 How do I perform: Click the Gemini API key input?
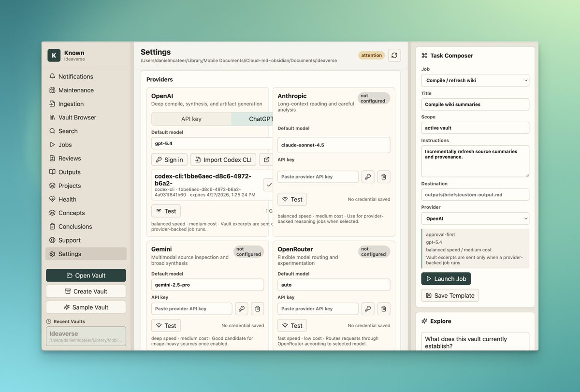[192, 309]
